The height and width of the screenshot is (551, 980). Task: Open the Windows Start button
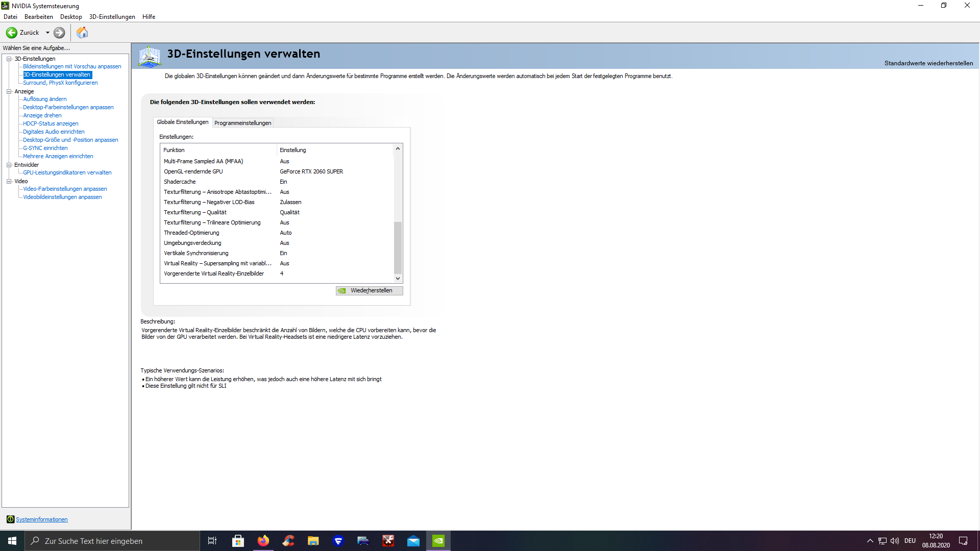12,541
